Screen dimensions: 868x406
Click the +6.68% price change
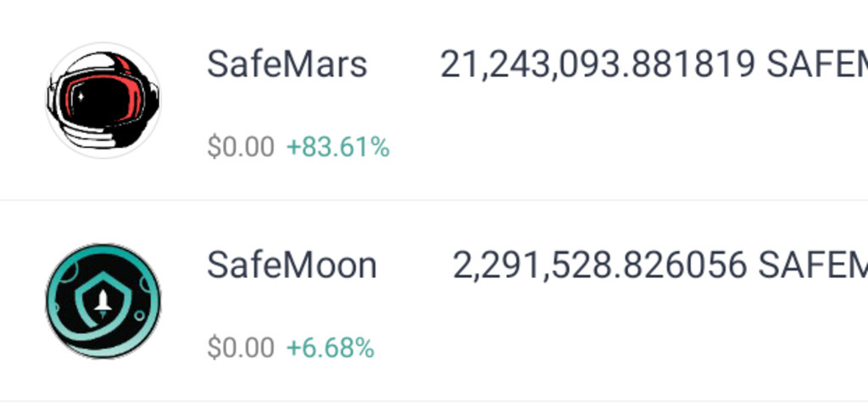tap(330, 348)
